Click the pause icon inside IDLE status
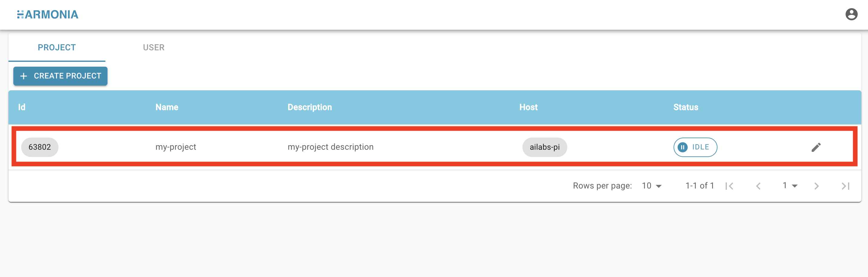Screen dimensions: 868x277 682,147
